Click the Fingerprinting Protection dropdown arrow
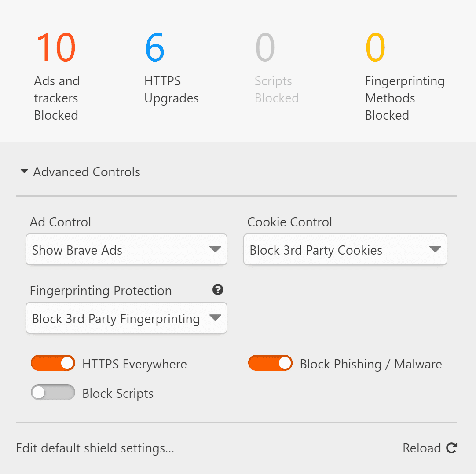The width and height of the screenshot is (476, 474). pyautogui.click(x=215, y=318)
